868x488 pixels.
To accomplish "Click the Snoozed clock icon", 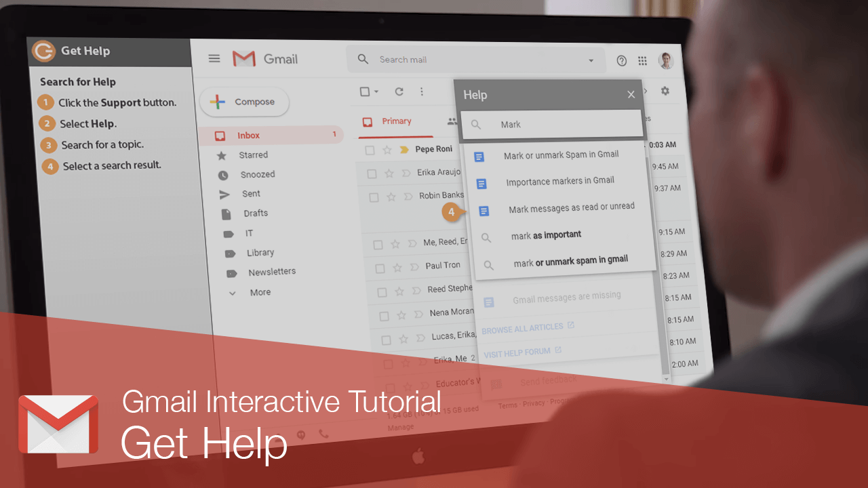I will (x=224, y=174).
